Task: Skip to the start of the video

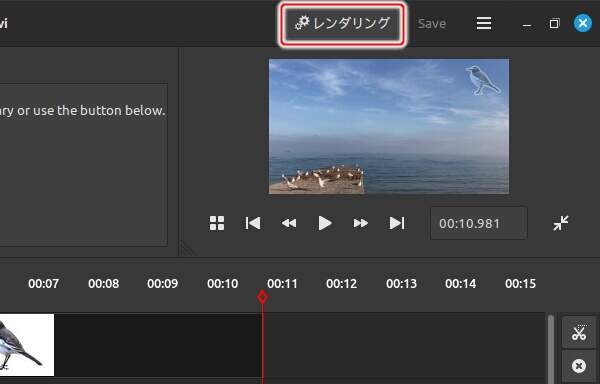Action: [253, 223]
